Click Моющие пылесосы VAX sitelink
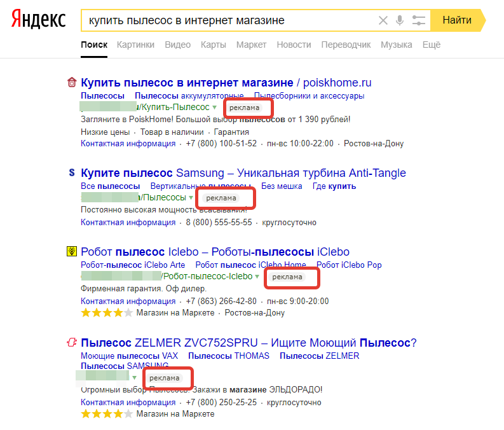This screenshot has height=430, width=504. [x=129, y=356]
